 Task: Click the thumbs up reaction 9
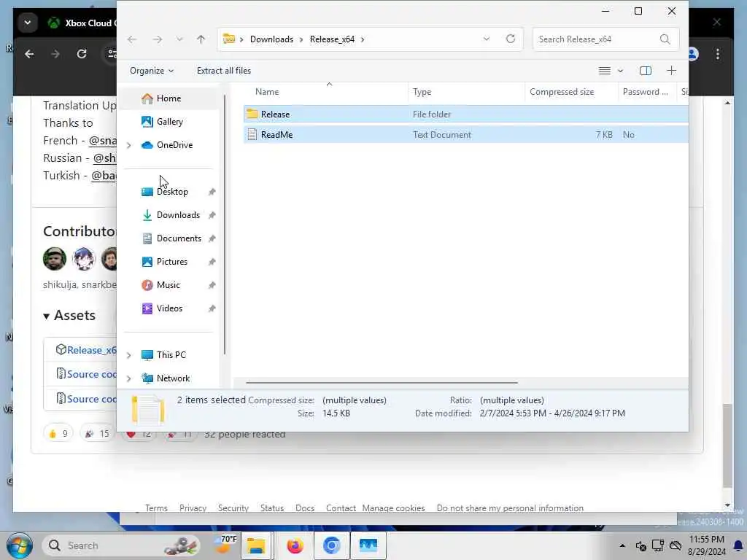58,433
